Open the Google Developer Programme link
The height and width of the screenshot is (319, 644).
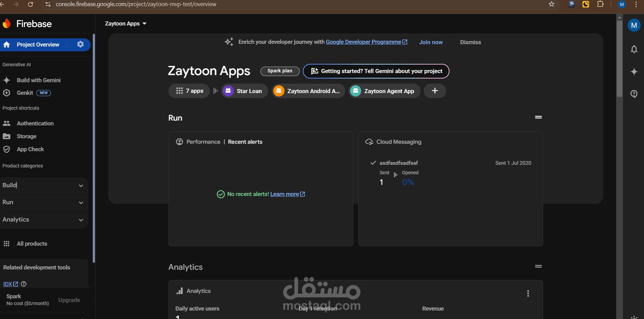pyautogui.click(x=367, y=42)
